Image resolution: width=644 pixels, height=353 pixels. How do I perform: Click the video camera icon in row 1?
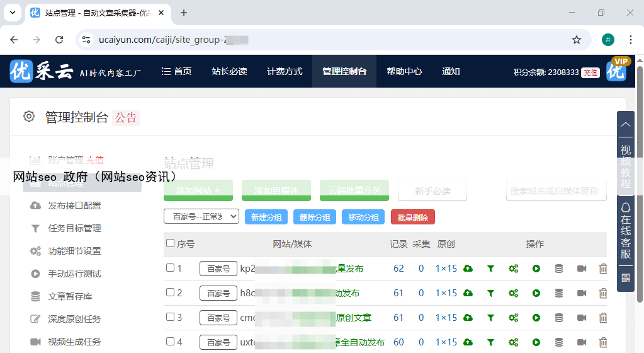[581, 269]
